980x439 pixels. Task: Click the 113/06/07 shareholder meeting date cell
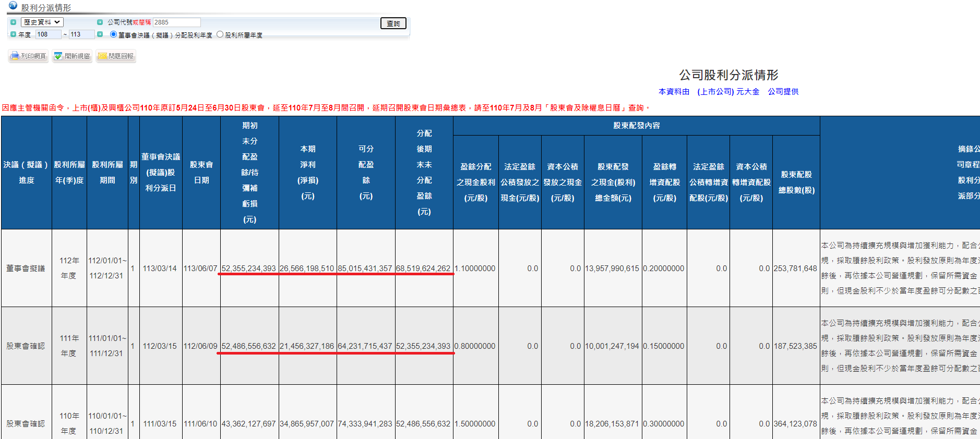click(x=200, y=269)
